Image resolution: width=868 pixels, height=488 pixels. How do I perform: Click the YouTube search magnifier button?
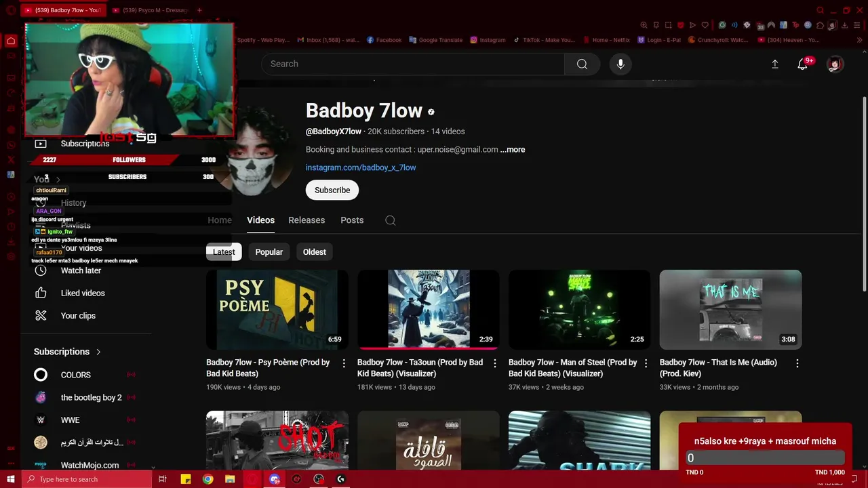tap(582, 64)
